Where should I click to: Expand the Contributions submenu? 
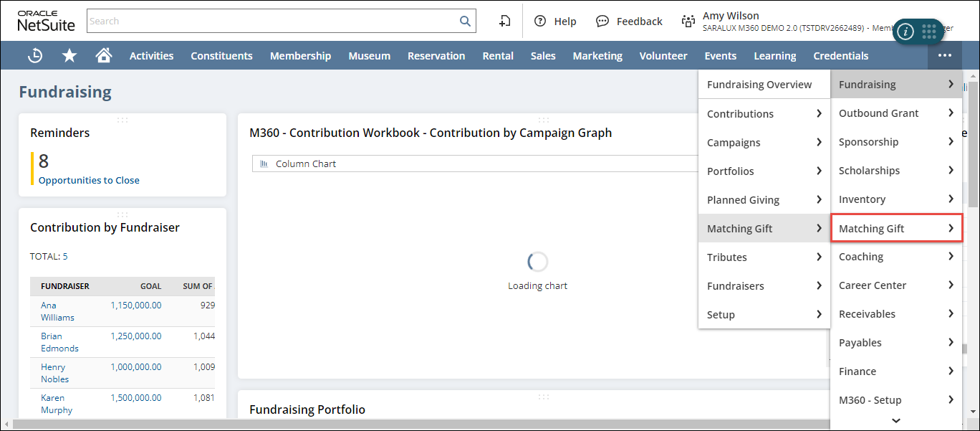pyautogui.click(x=764, y=114)
